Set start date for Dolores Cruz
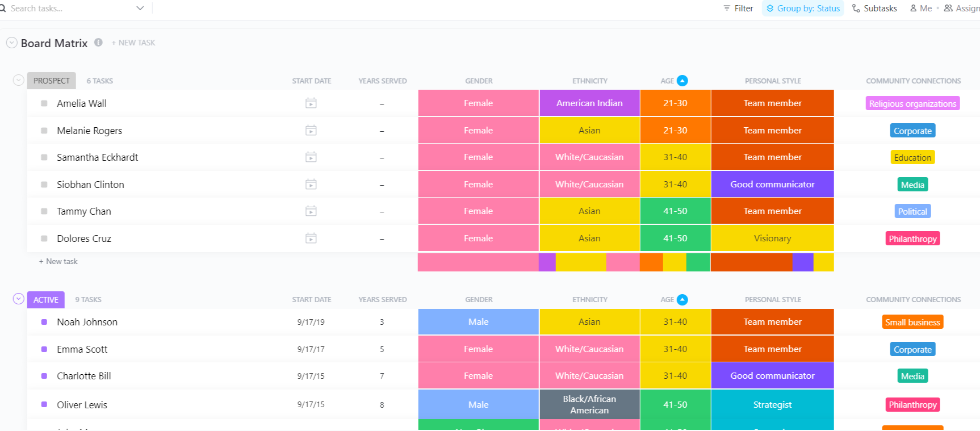980x431 pixels. coord(311,238)
